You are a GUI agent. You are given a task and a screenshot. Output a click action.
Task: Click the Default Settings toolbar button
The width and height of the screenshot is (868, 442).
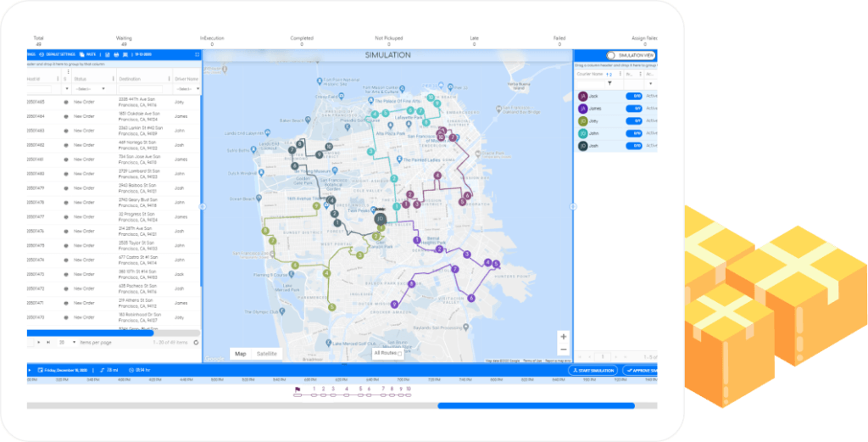click(x=57, y=54)
